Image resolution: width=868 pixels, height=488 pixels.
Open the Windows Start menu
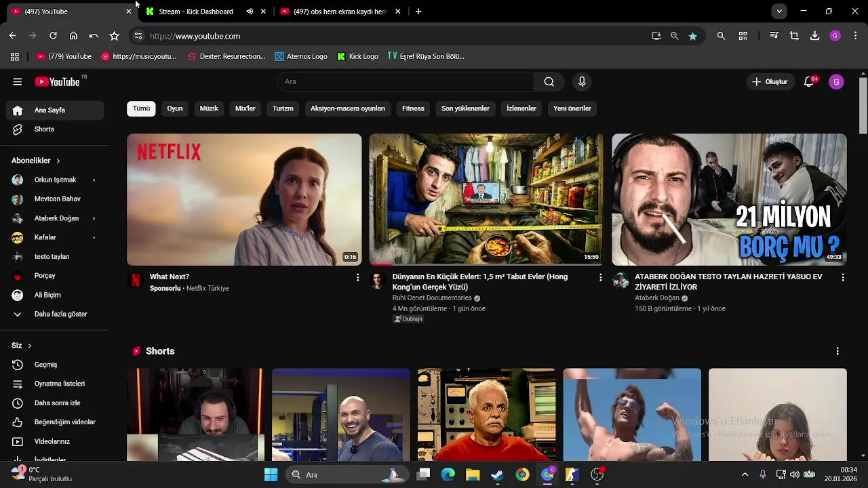(271, 475)
